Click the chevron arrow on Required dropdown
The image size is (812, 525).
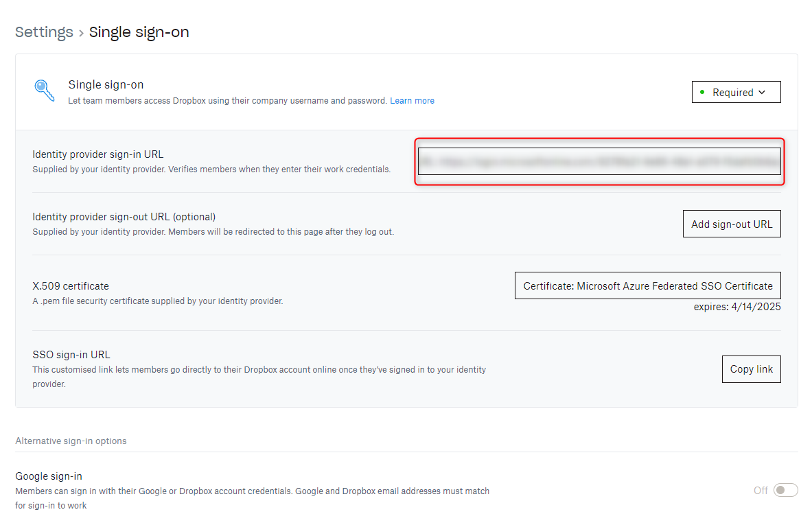click(x=762, y=93)
